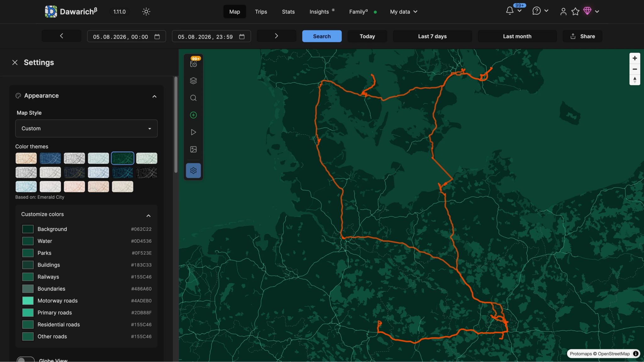Go to the next day arrow
This screenshot has height=362, width=644.
(x=276, y=36)
